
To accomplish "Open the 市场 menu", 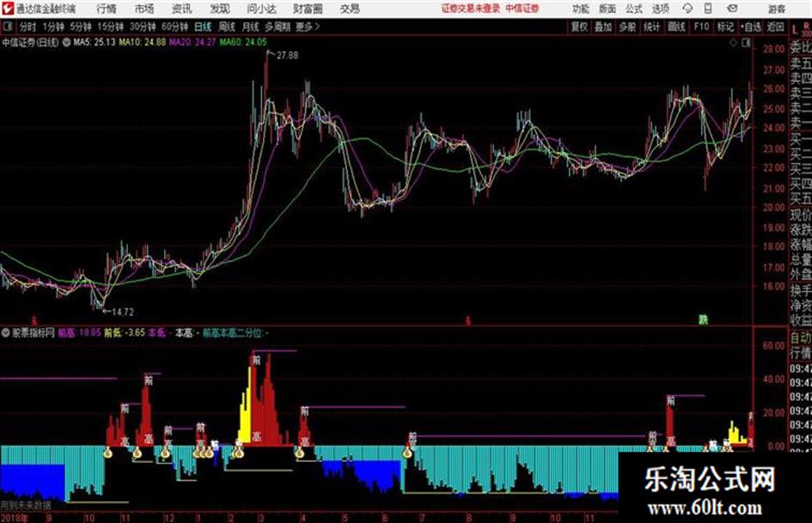I will click(144, 9).
